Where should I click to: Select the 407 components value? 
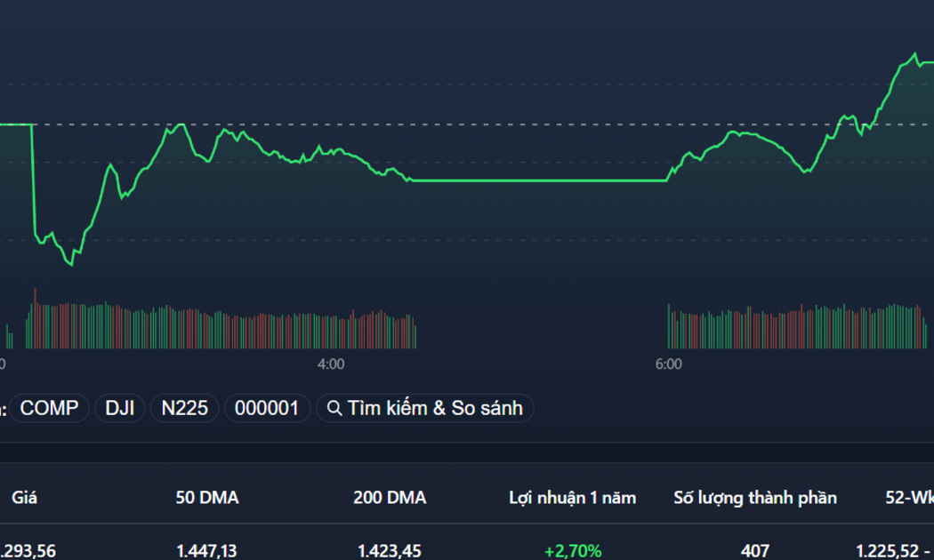755,551
